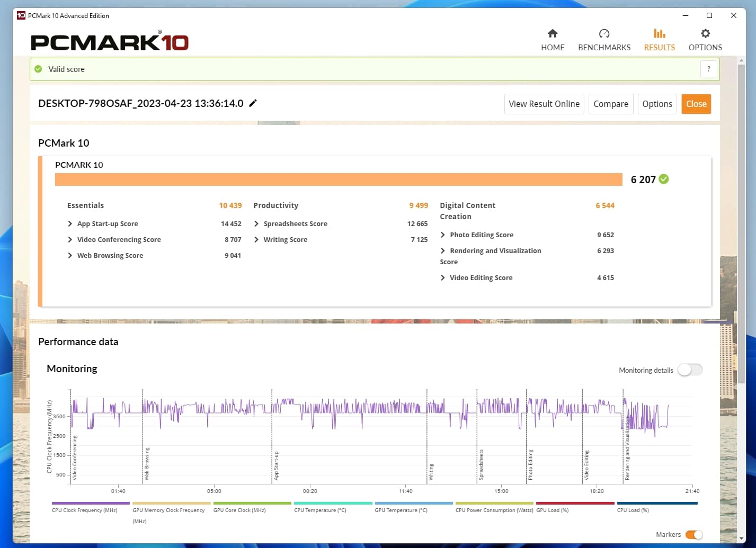Expand the Photo Editing Score row
756x548 pixels.
pos(443,235)
